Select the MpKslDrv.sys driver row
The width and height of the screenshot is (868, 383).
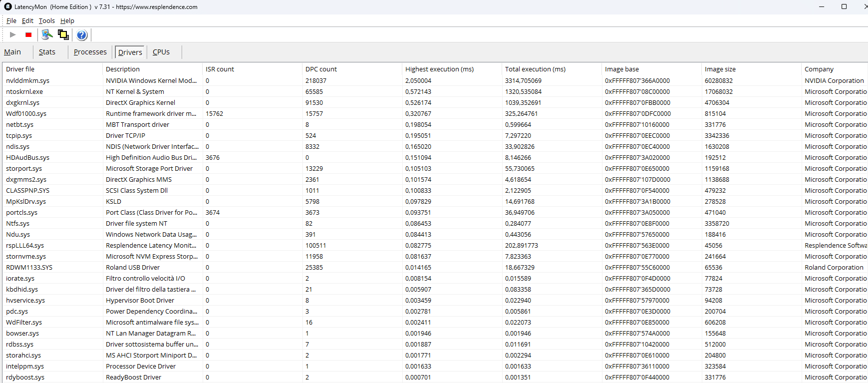coord(435,201)
